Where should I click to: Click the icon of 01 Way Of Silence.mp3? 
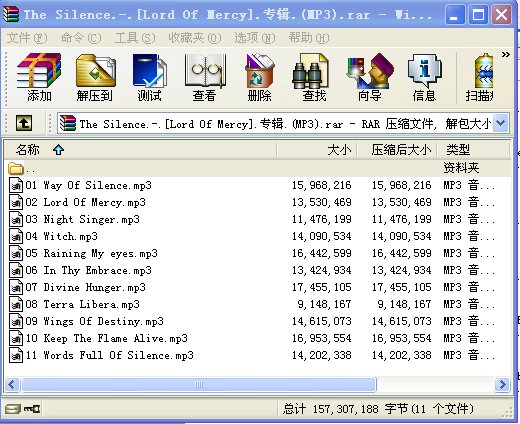[16, 185]
